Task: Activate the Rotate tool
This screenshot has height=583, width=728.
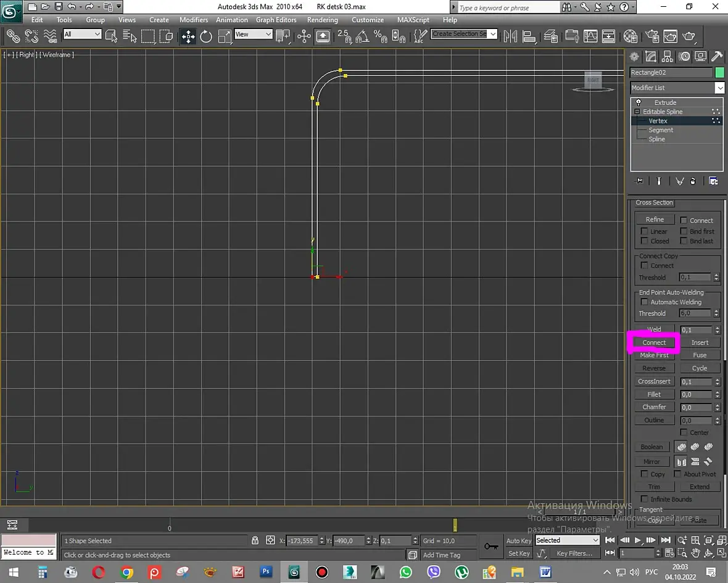Action: tap(206, 36)
